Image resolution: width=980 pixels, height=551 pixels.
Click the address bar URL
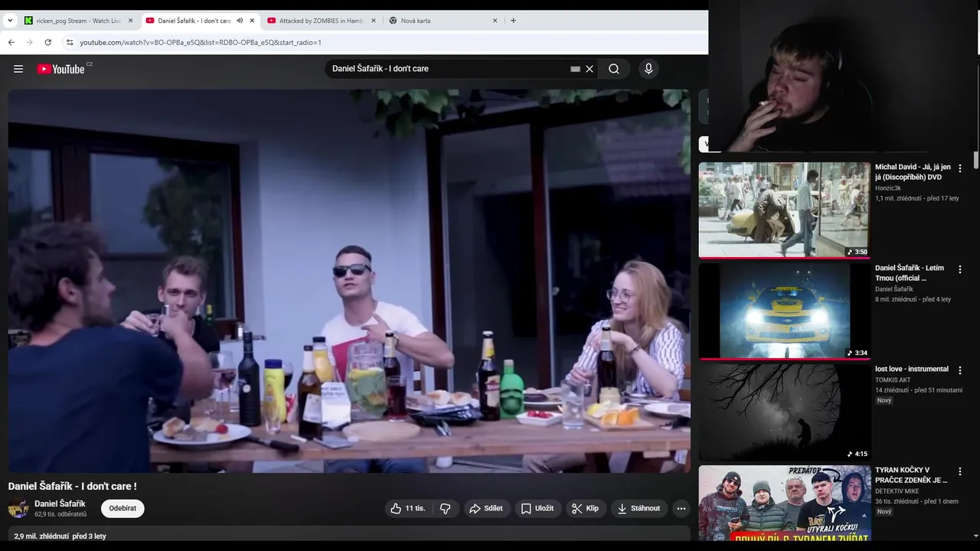[201, 43]
